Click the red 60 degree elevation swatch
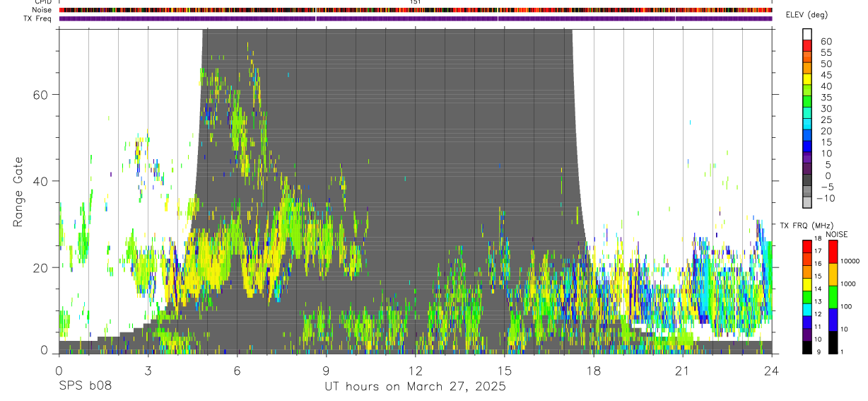This screenshot has width=868, height=401. click(x=807, y=46)
